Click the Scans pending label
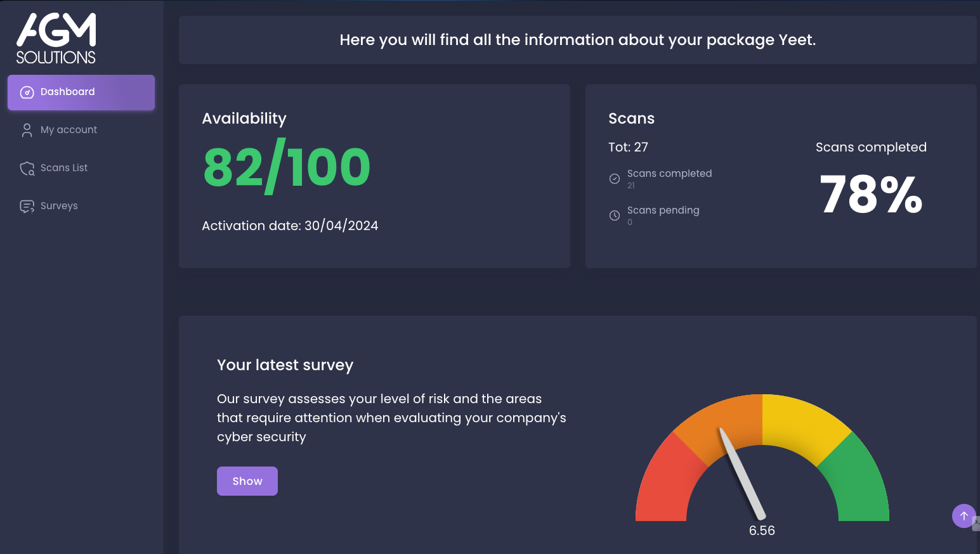980x554 pixels. pyautogui.click(x=663, y=210)
